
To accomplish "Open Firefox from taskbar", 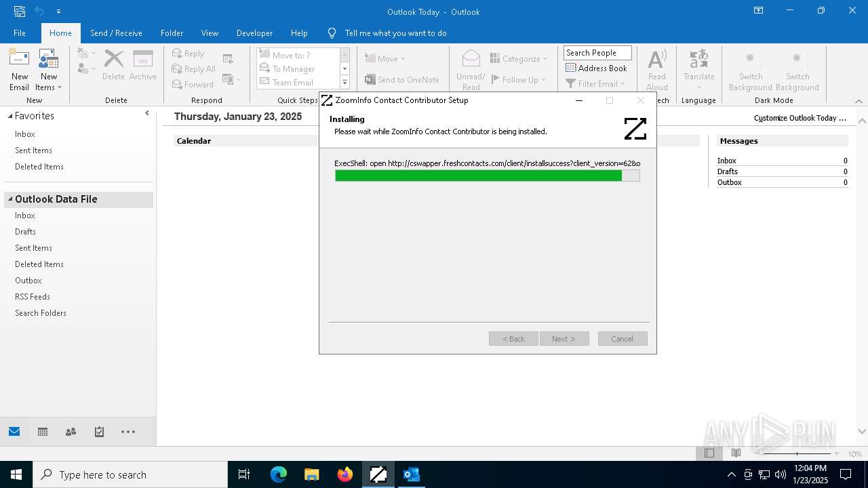I will coord(345,474).
